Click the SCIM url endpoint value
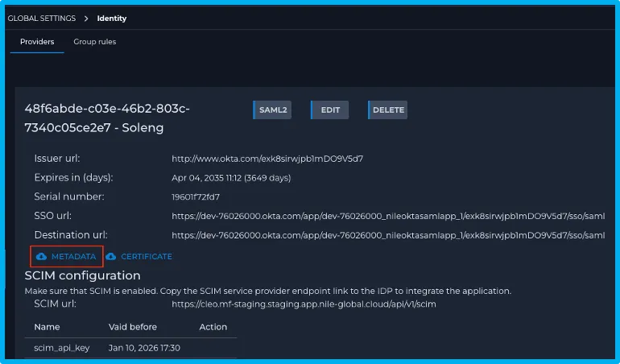The width and height of the screenshot is (620, 364). point(304,304)
